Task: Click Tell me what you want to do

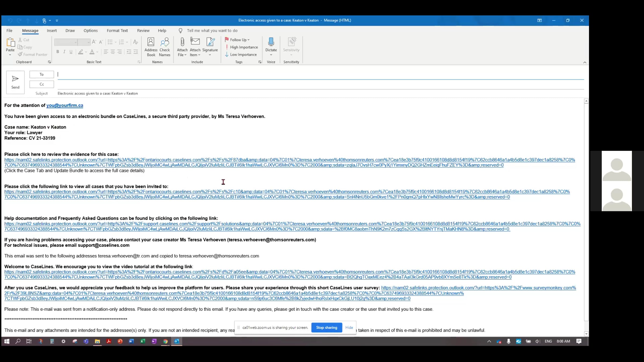Action: click(x=212, y=31)
